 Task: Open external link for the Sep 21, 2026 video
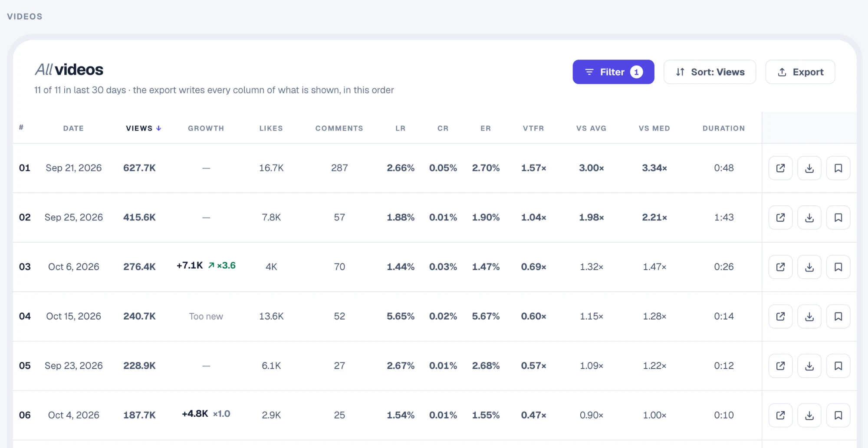[780, 168]
